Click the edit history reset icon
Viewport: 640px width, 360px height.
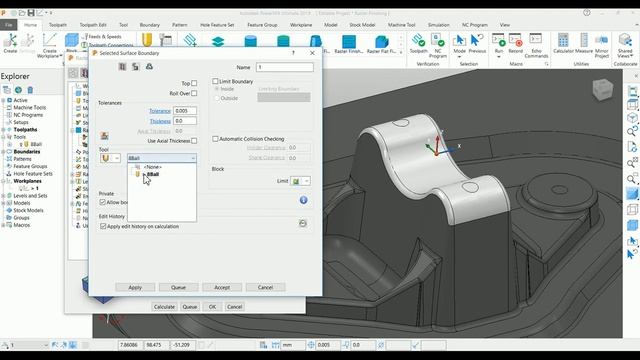(303, 223)
